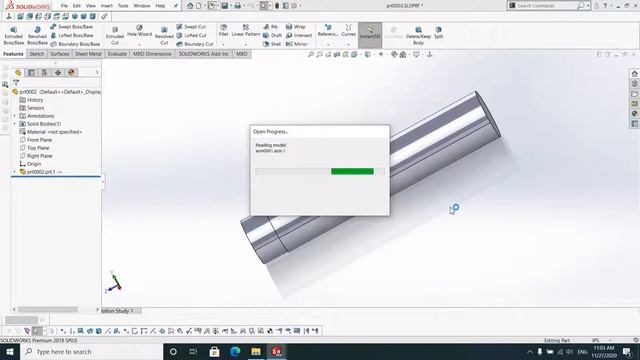This screenshot has width=640, height=360.
Task: Open the FeatureManager Design Tree tab
Action: pos(18,73)
